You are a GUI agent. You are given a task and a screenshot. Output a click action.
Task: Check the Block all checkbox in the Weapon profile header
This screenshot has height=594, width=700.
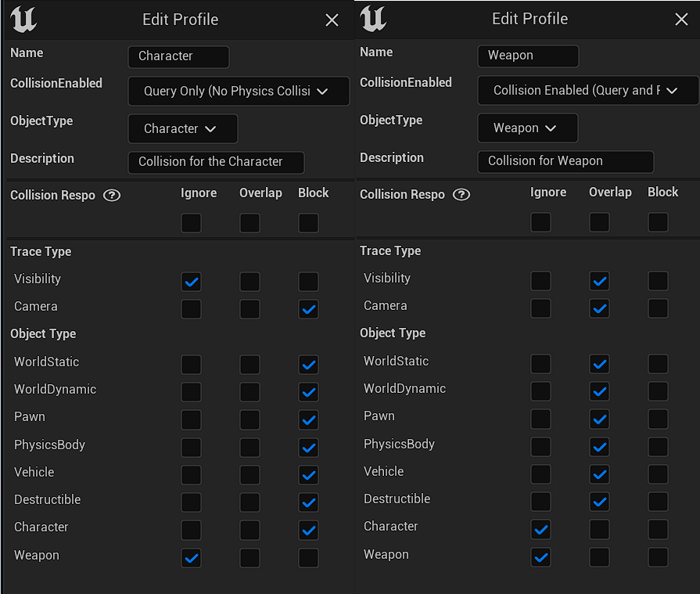[658, 222]
